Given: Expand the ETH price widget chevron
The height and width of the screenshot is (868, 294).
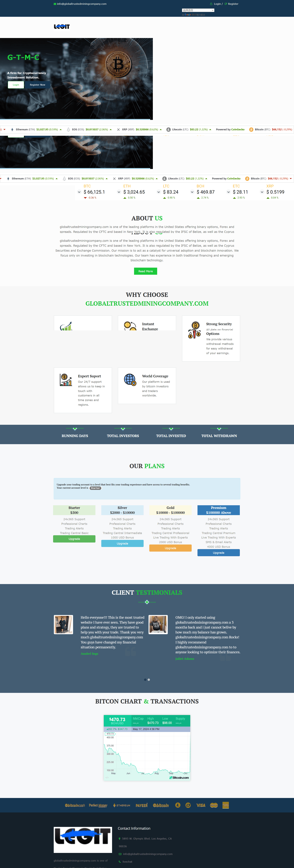Looking at the screenshot, I should [x=119, y=192].
